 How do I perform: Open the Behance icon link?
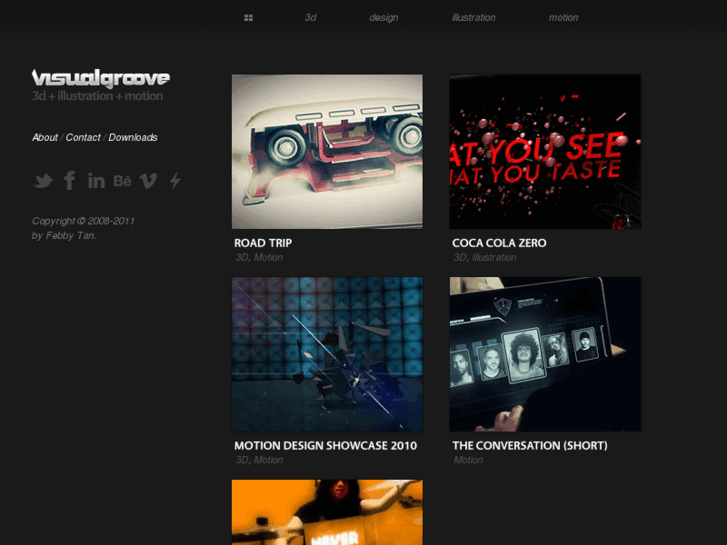coord(122,181)
